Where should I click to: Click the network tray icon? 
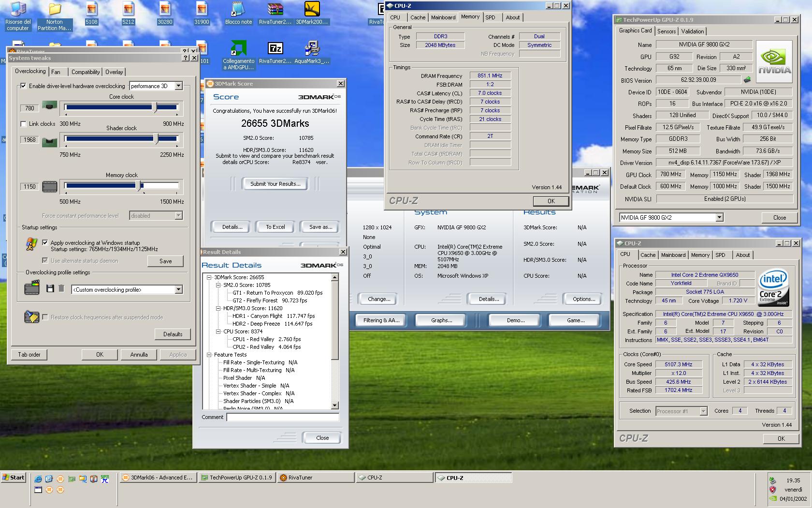pos(773,480)
